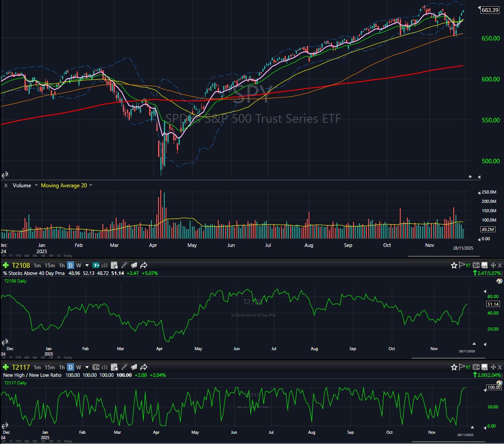Select 15m timeframe on T2117 panel

click(x=50, y=367)
